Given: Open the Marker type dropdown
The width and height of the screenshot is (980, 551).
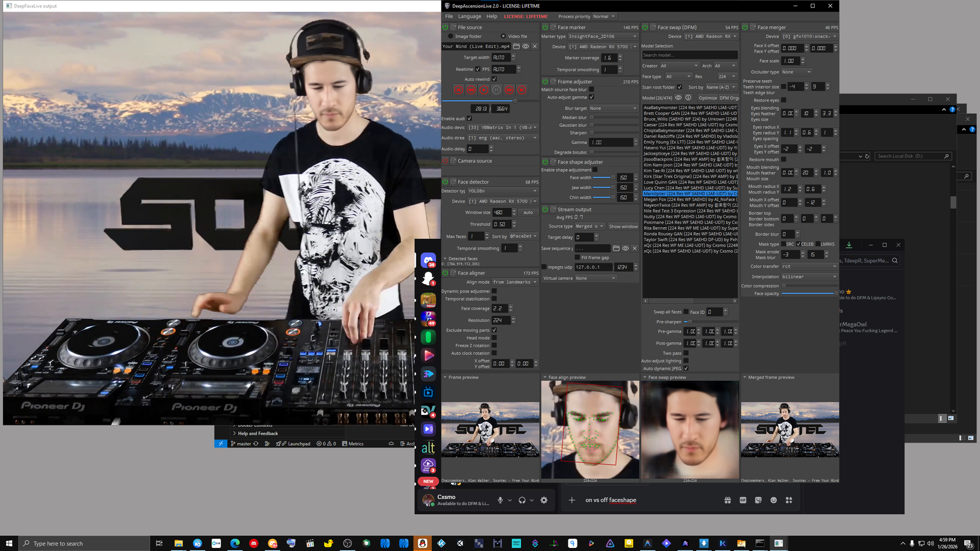Looking at the screenshot, I should [x=603, y=37].
